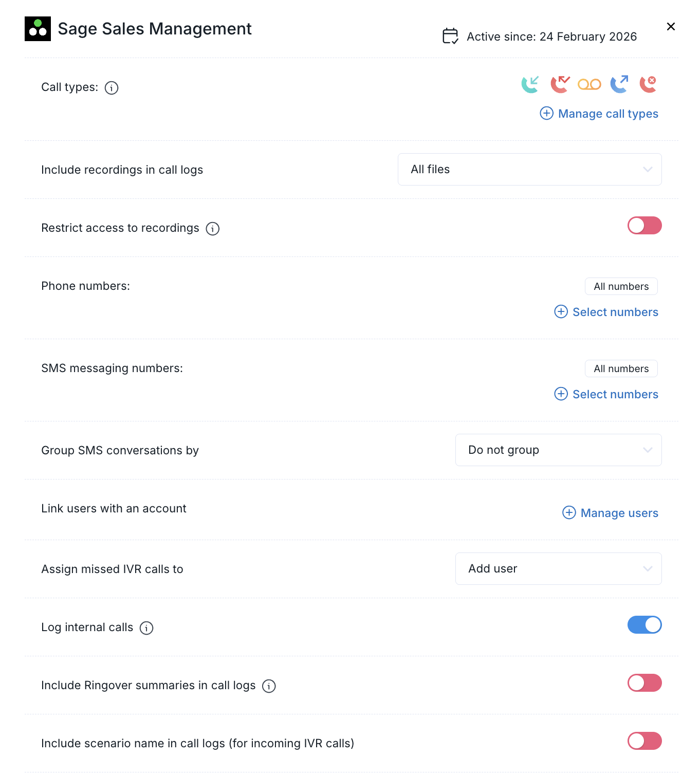This screenshot has height=774, width=700.
Task: Enable Restrict access to recordings
Action: 644,226
